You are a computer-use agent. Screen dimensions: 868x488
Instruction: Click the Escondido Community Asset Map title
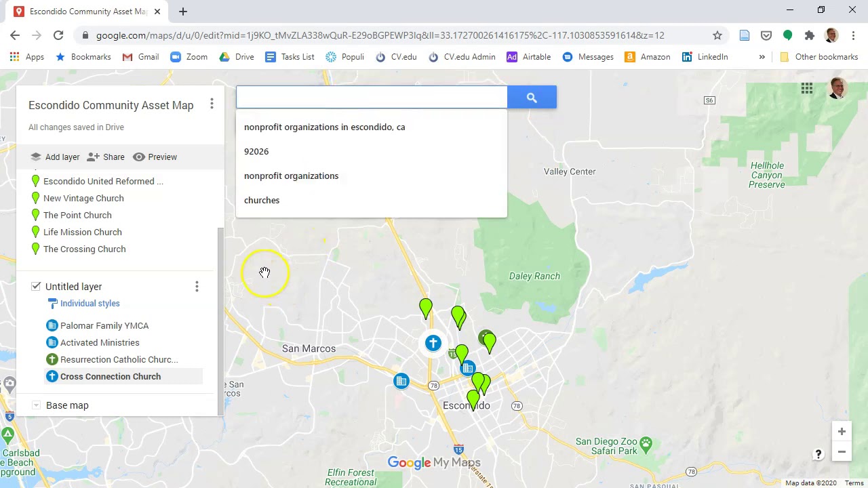point(111,105)
